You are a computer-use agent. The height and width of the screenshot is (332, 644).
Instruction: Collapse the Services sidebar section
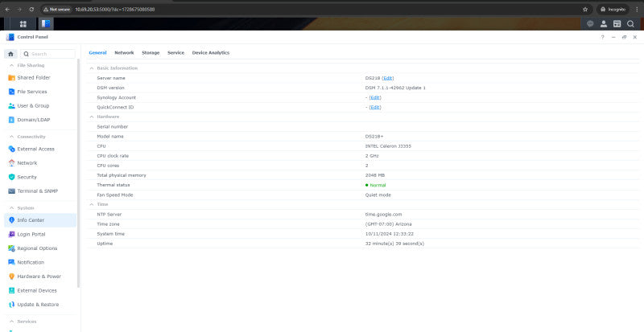pos(11,322)
